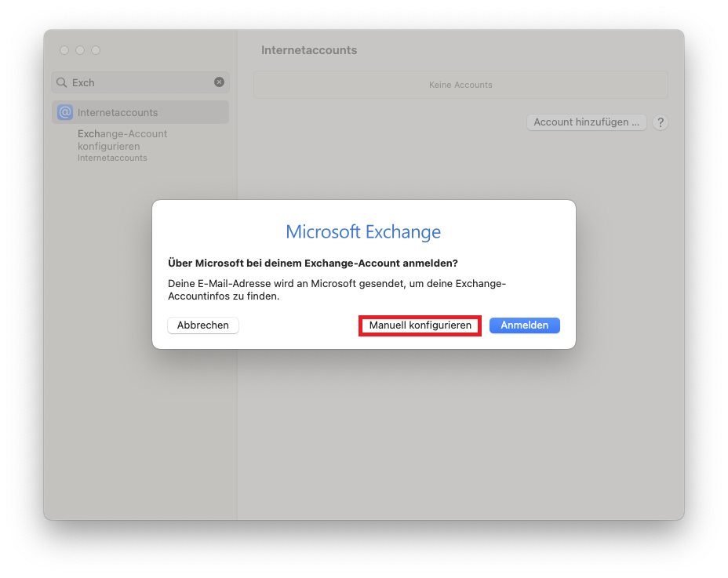Click the Internetaccounts heading at the top
This screenshot has height=578, width=728.
pos(308,49)
